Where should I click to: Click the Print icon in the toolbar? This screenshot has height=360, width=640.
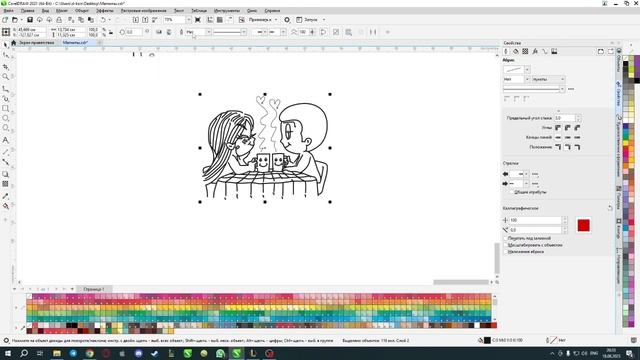tap(59, 20)
